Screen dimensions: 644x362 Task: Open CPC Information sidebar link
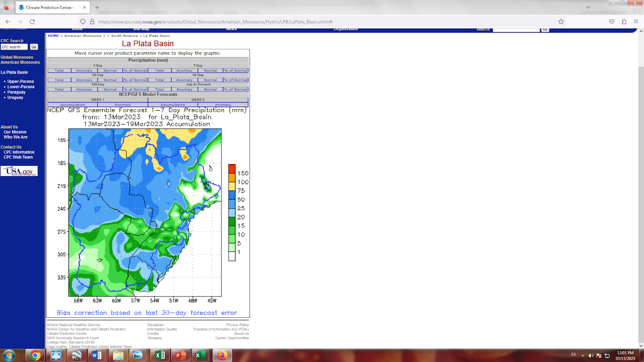(x=19, y=152)
